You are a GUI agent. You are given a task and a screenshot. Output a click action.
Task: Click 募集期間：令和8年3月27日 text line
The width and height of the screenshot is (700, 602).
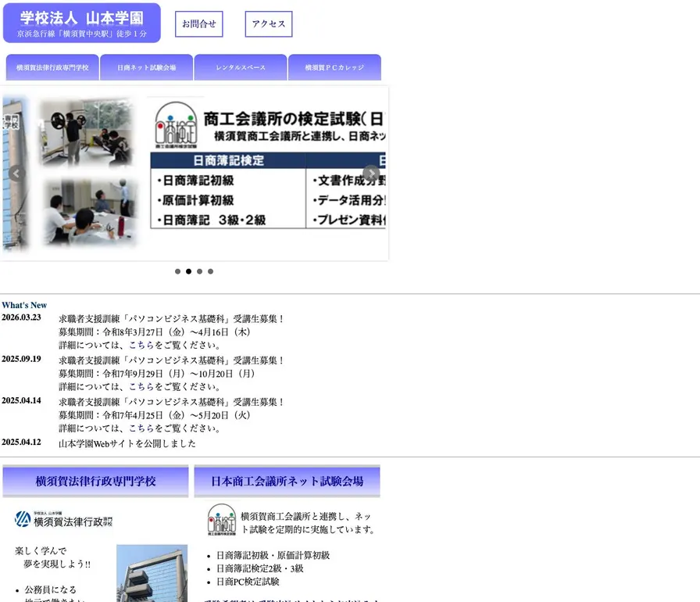pos(155,332)
